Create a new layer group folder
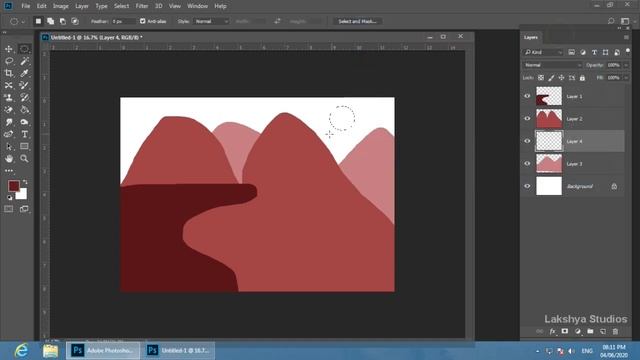This screenshot has height=360, width=640. (590, 331)
